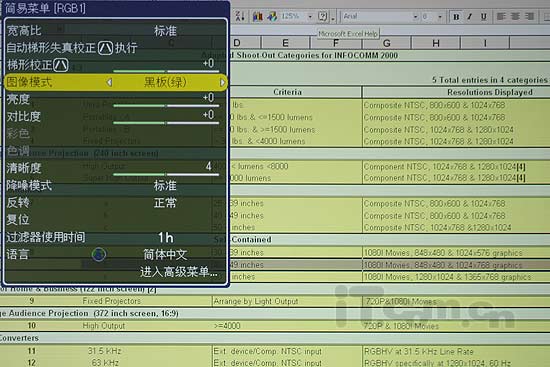Open the 125% zoom dropdown arrow
The width and height of the screenshot is (550, 367).
coord(310,16)
